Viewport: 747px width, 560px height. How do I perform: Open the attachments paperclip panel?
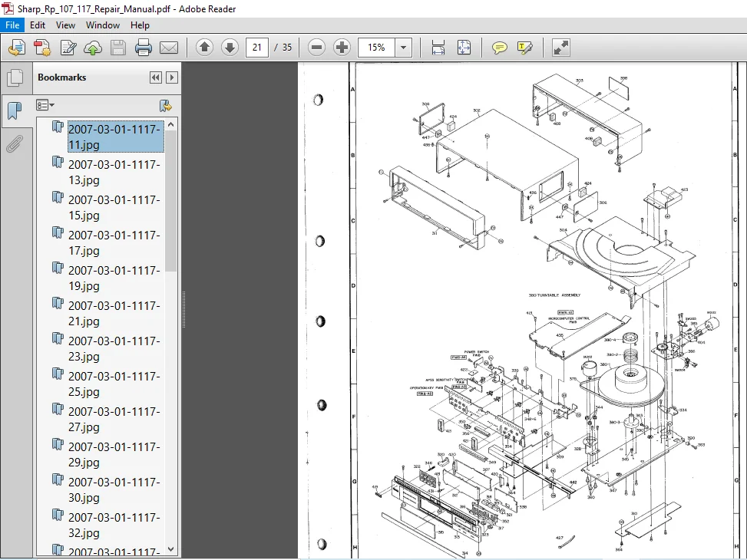[15, 143]
